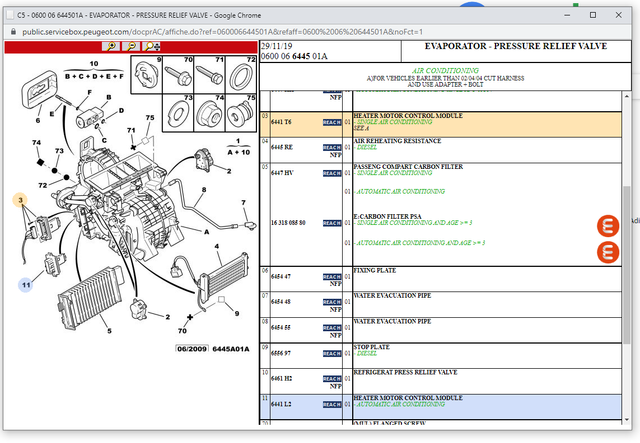The image size is (640, 443).
Task: Click the padlock icon in the address bar
Action: click(x=13, y=31)
